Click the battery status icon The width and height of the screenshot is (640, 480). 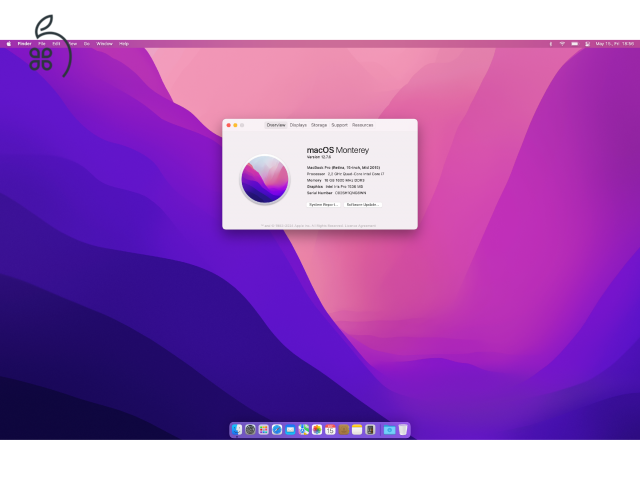point(575,44)
